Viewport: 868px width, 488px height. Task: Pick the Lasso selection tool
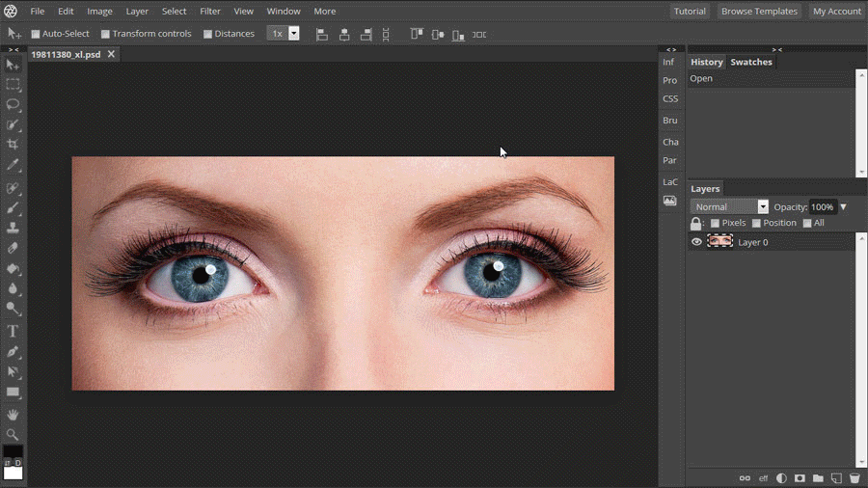(x=13, y=104)
